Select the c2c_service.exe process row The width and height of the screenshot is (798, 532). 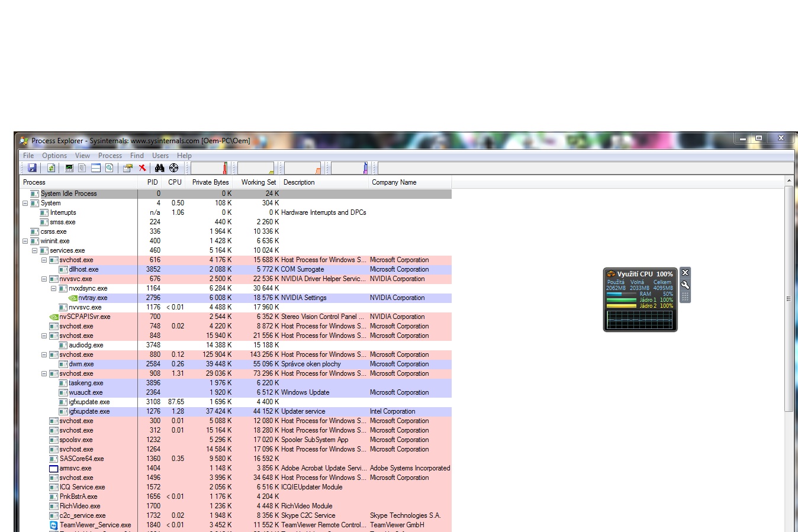pyautogui.click(x=237, y=515)
